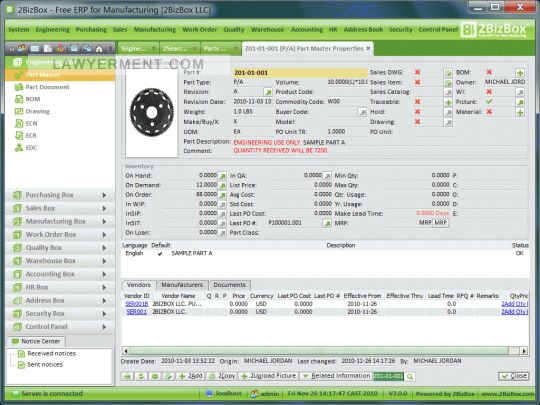
Task: Click the MRP button
Action: tap(440, 223)
